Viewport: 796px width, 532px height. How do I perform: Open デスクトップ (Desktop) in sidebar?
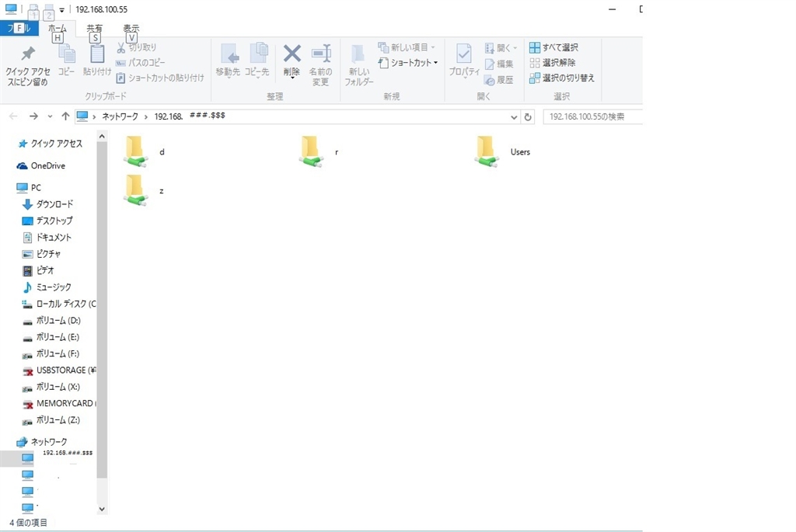coord(47,221)
